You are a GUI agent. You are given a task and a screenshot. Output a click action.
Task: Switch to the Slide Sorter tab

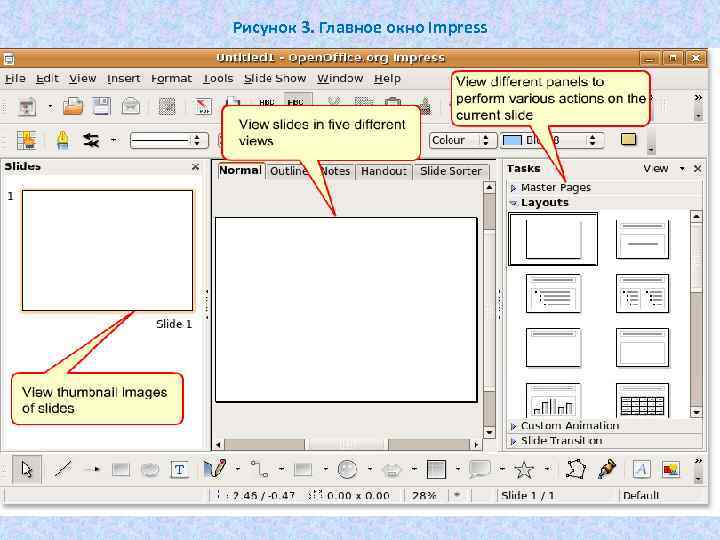(450, 171)
